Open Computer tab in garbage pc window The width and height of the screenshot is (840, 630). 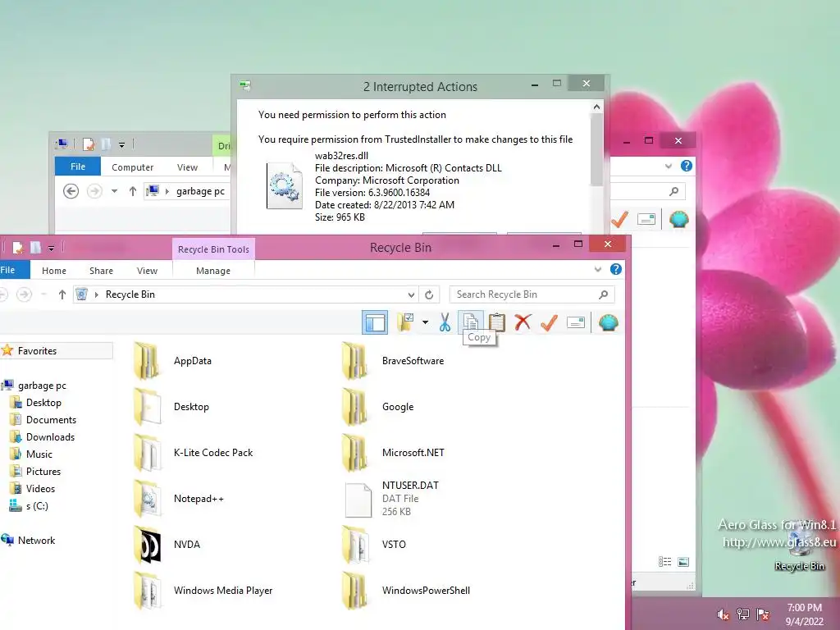coord(132,167)
